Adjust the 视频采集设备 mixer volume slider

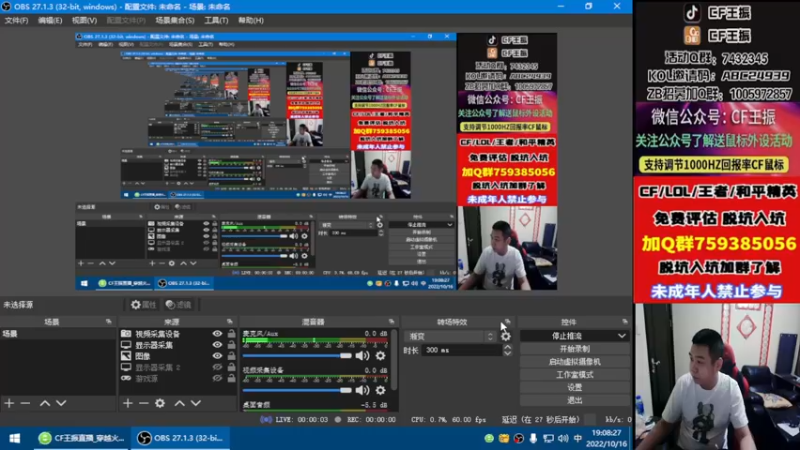pyautogui.click(x=297, y=390)
